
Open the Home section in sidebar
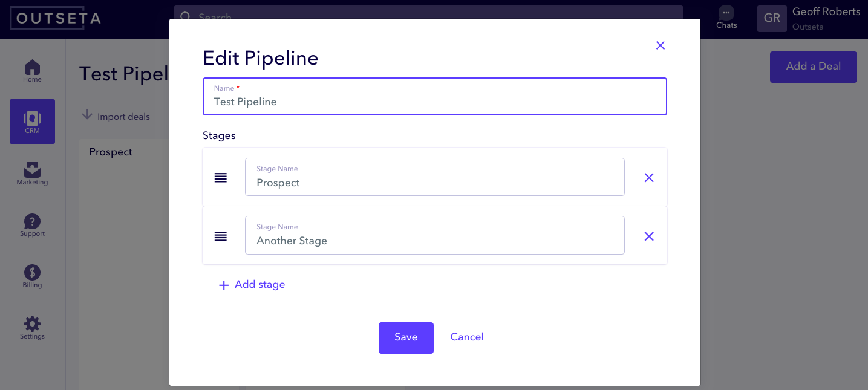point(32,71)
